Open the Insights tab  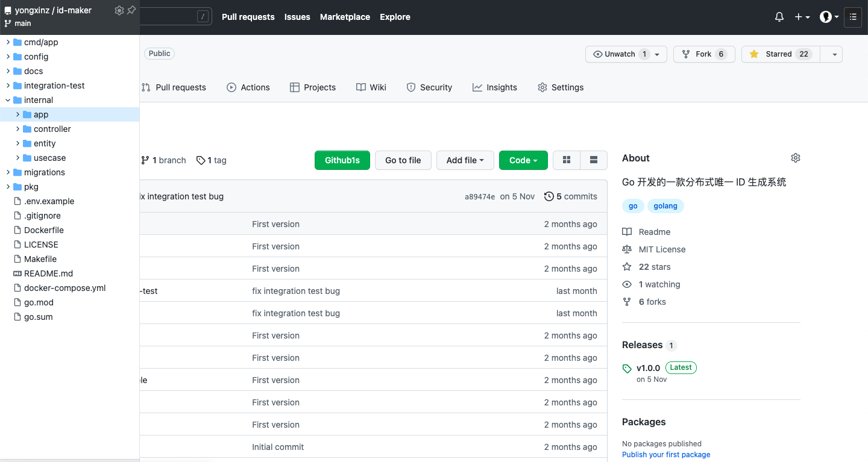[495, 87]
